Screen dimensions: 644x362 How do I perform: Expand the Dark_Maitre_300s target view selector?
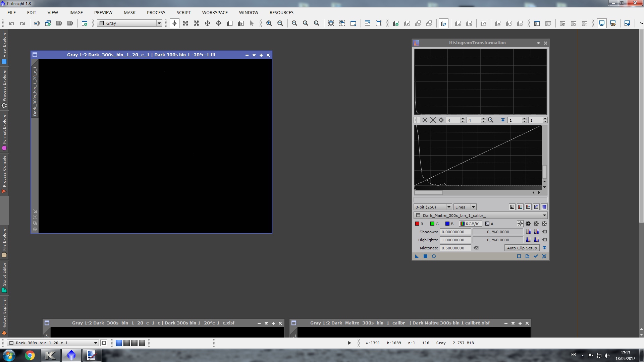(544, 215)
